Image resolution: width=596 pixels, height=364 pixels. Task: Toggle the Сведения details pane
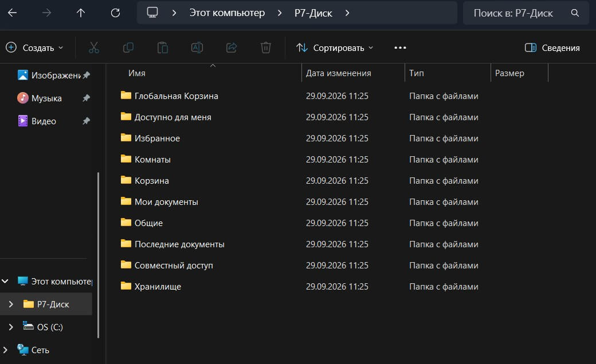tap(552, 48)
